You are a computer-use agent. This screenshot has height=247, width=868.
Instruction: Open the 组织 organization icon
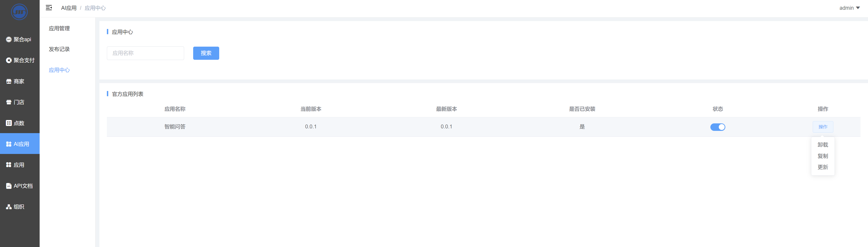point(9,206)
